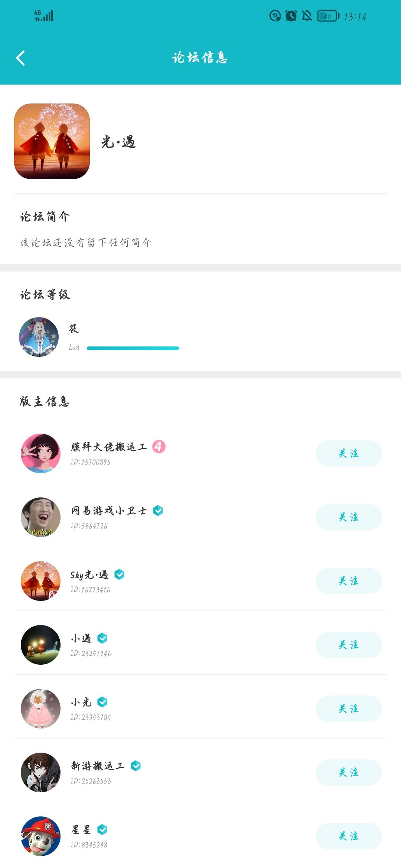Tap verified badge next to 网易游戏小卫士
Viewport: 401px width, 868px height.
pyautogui.click(x=158, y=511)
